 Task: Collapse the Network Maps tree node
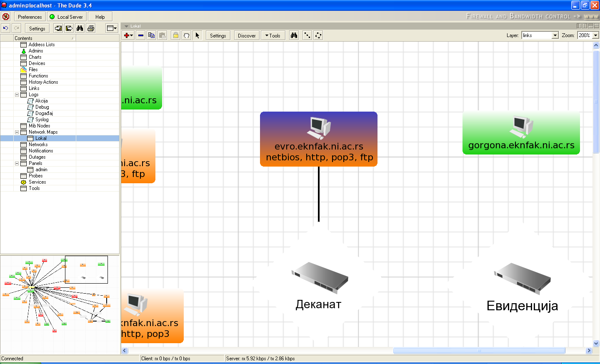pos(17,132)
